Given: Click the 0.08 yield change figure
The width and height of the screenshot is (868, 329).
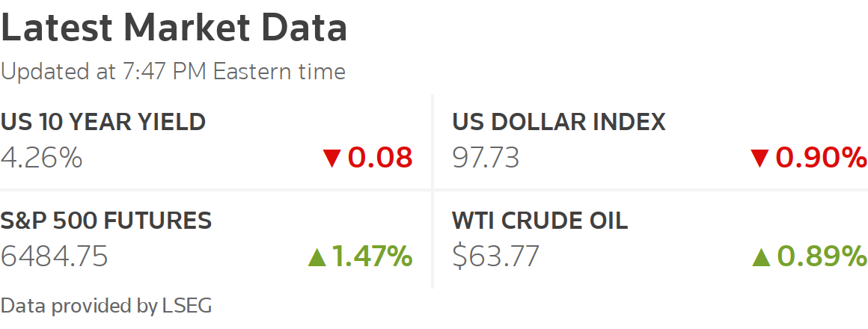Looking at the screenshot, I should [x=380, y=158].
